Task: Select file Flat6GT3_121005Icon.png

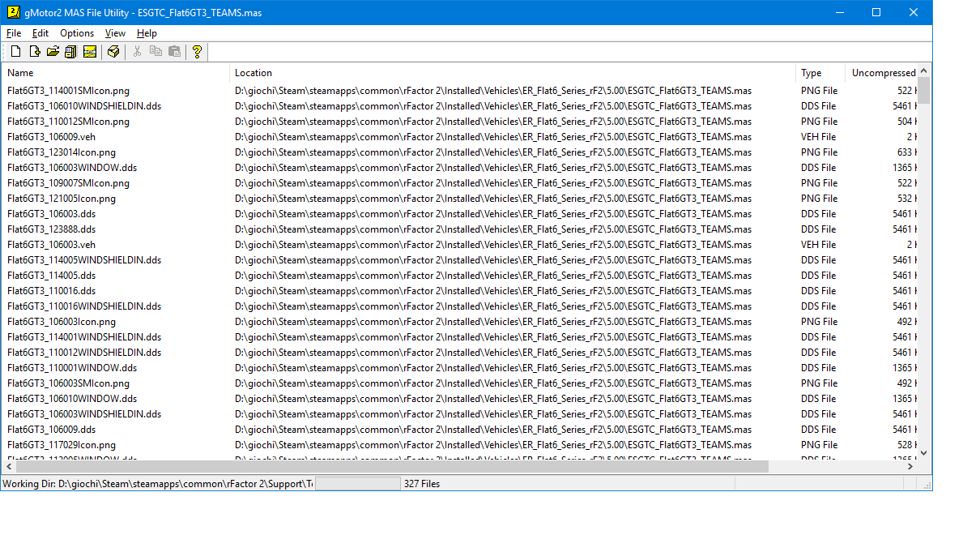Action: pyautogui.click(x=62, y=199)
